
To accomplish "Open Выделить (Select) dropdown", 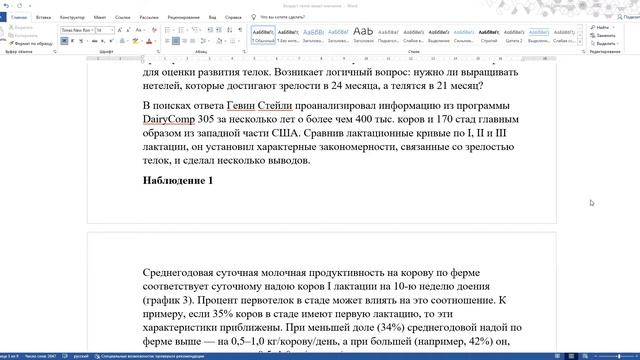I will pos(605,43).
